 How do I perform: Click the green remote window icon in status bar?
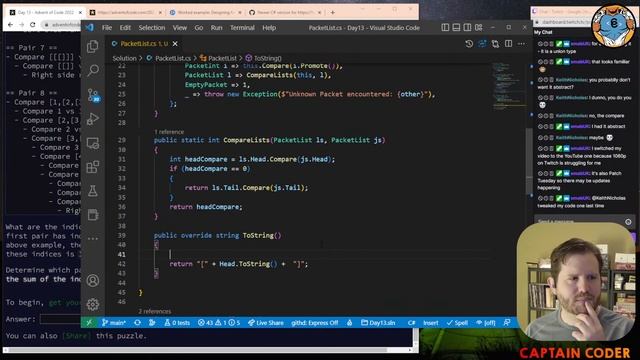point(89,322)
